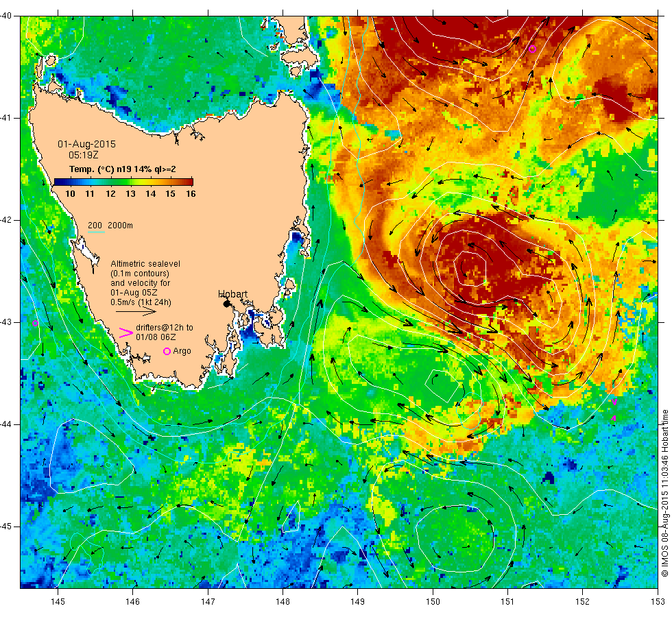Click the 16 value on temperature scale

pos(191,193)
